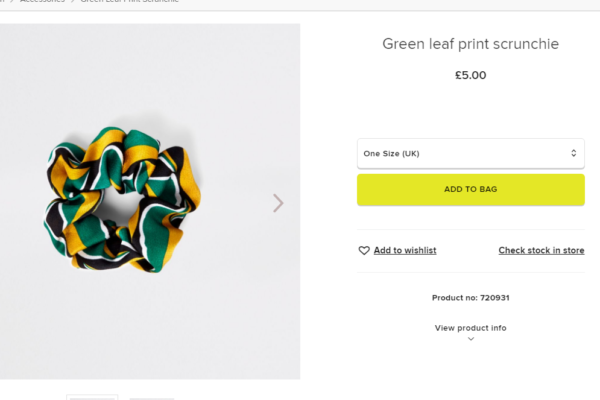
Task: Click the Green leaf print scrunchie title
Action: coord(470,44)
